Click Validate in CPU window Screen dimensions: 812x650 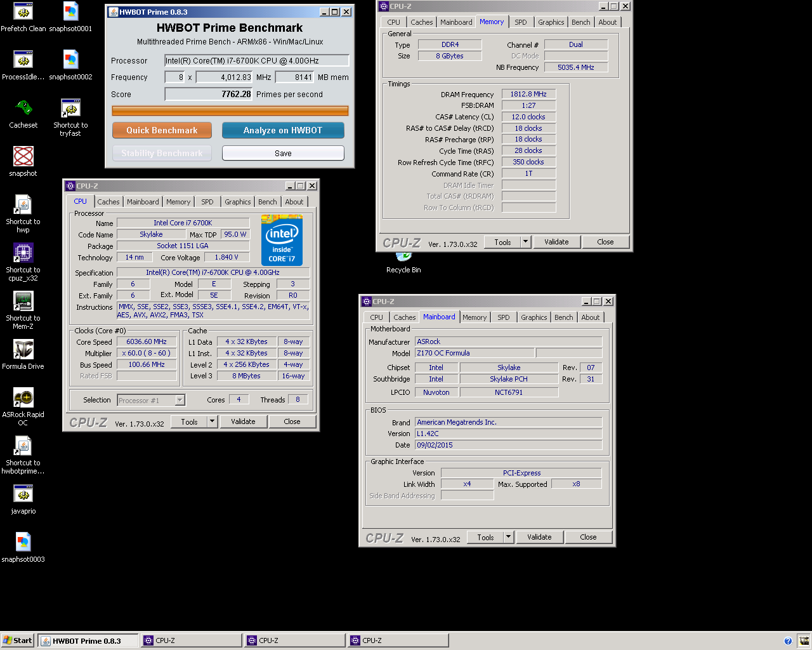coord(243,421)
